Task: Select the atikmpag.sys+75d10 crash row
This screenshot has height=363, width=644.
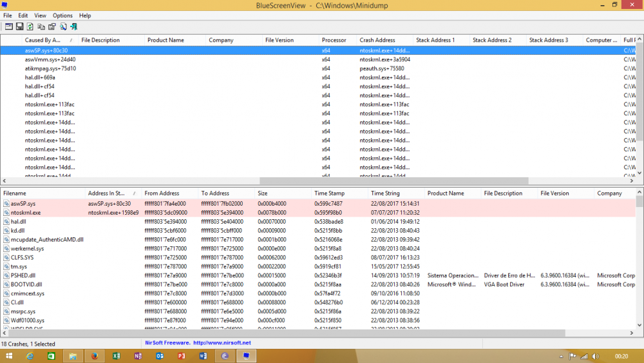Action: (50, 68)
